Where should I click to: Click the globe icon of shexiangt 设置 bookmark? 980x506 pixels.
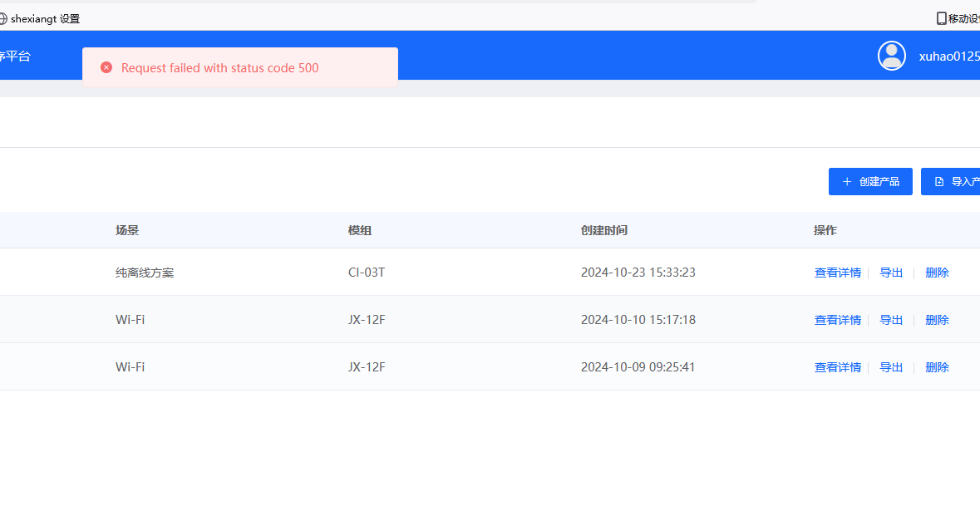(3, 18)
